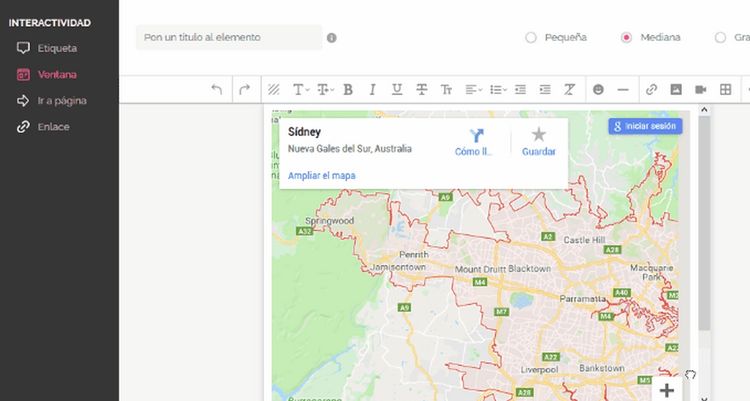Type in the element title field
The width and height of the screenshot is (750, 401).
[x=228, y=38]
